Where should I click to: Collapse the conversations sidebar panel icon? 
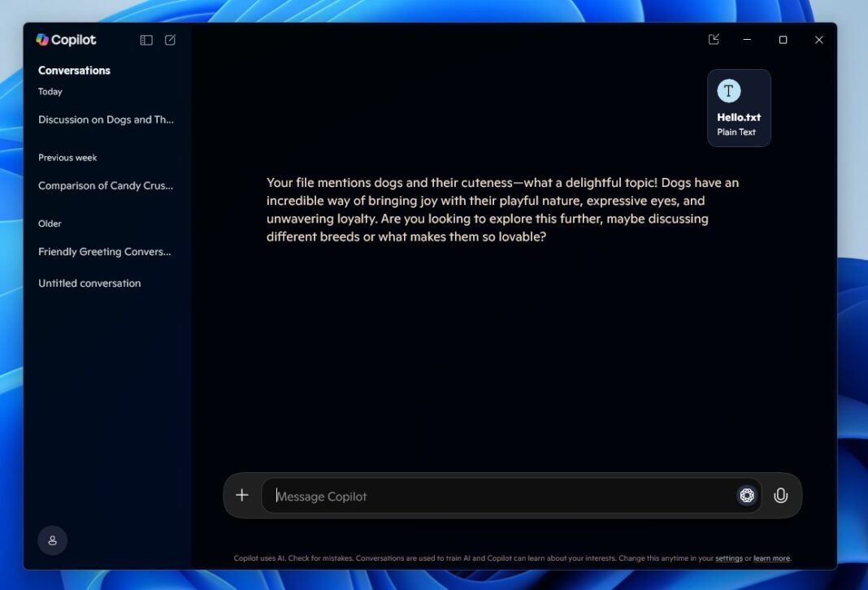145,39
